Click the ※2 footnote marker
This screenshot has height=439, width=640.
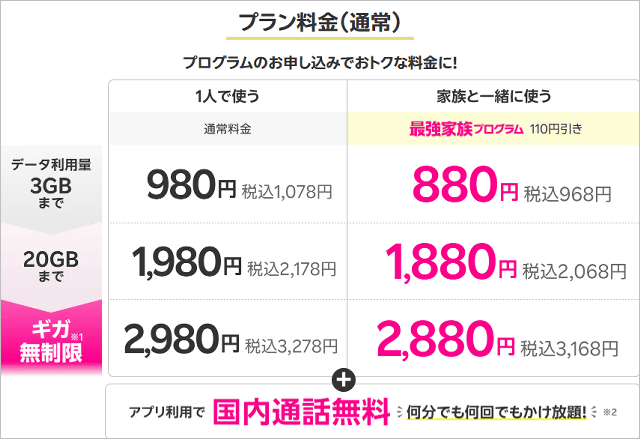610,412
